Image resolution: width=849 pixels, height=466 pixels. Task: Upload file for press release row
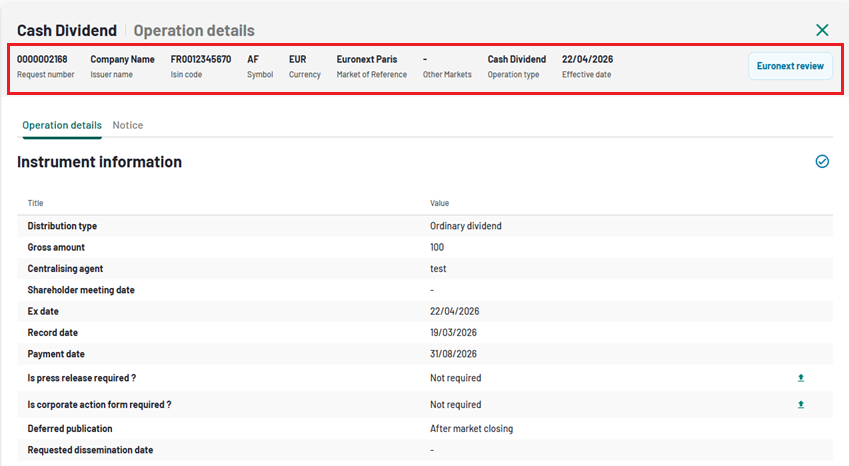pos(800,378)
